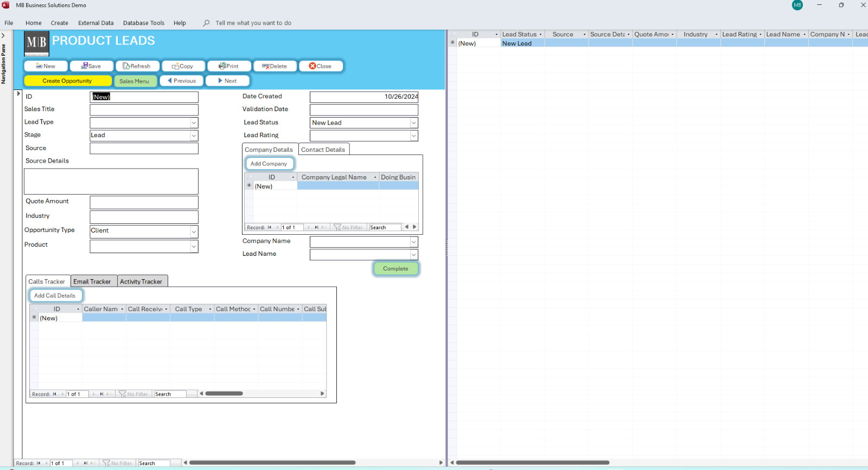Click the Tell me search icon

206,23
